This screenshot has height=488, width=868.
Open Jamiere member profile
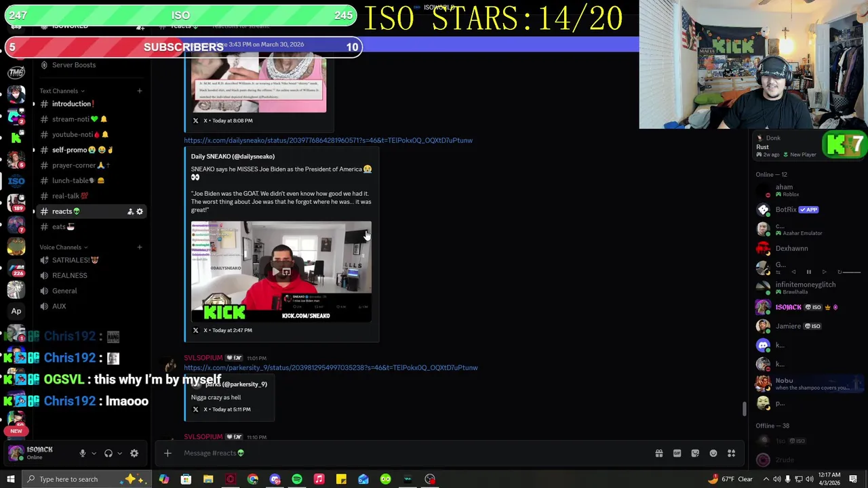pyautogui.click(x=807, y=326)
